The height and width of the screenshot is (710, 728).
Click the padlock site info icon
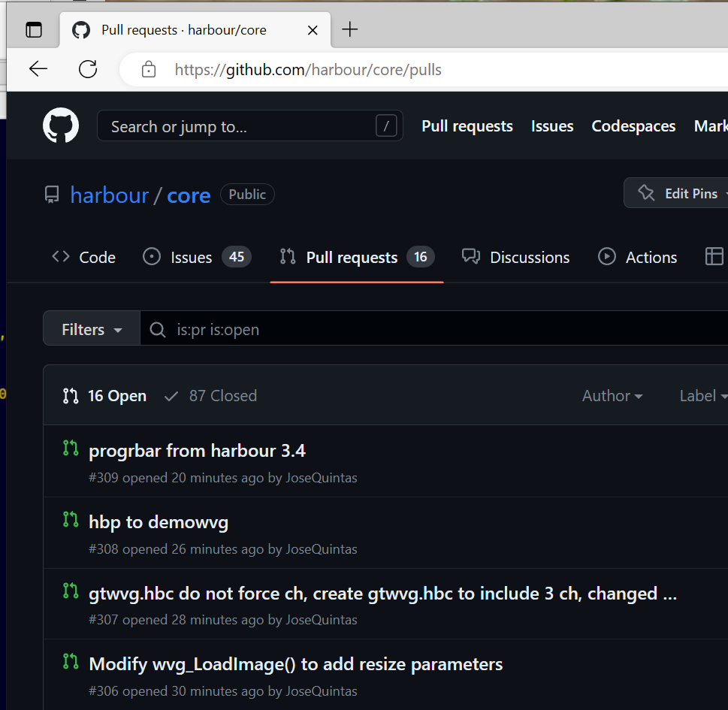click(149, 70)
